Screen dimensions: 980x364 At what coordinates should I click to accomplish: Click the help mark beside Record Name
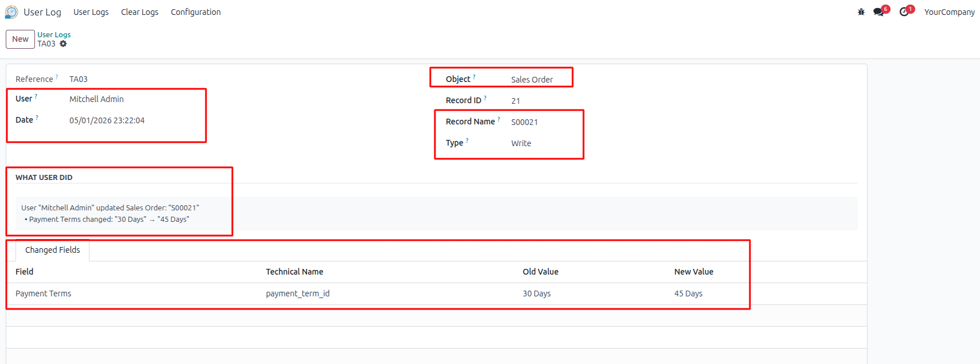[499, 119]
